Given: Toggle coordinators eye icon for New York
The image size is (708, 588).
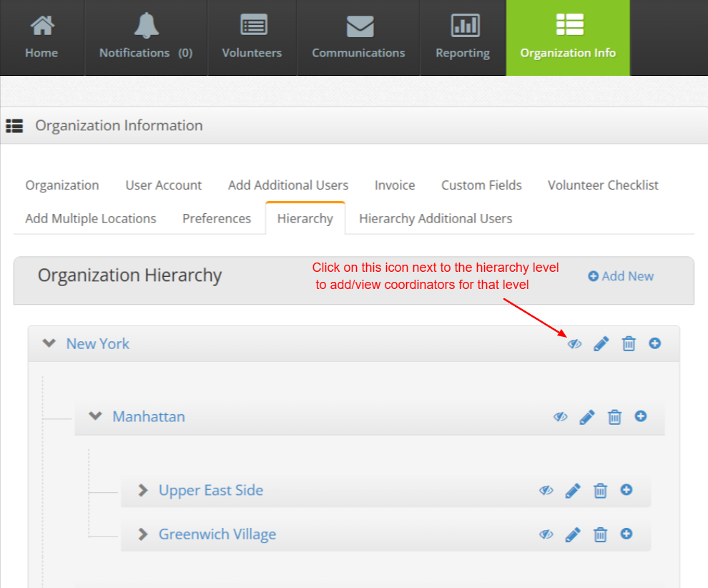Looking at the screenshot, I should point(574,344).
